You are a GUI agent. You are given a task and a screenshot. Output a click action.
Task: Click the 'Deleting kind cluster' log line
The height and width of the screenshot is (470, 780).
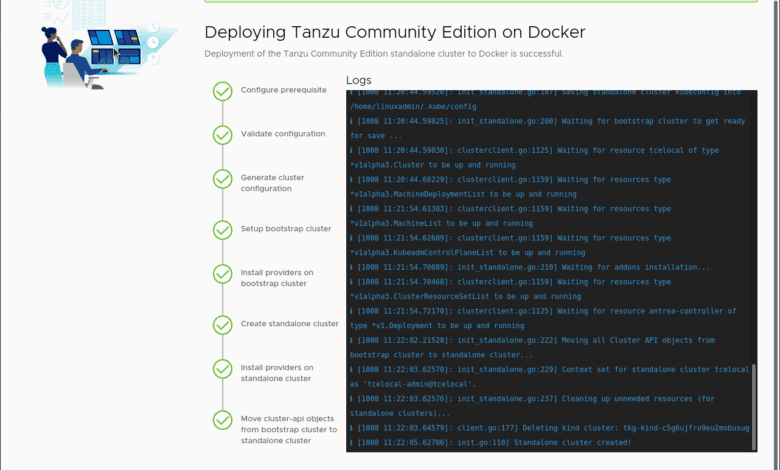tap(549, 428)
